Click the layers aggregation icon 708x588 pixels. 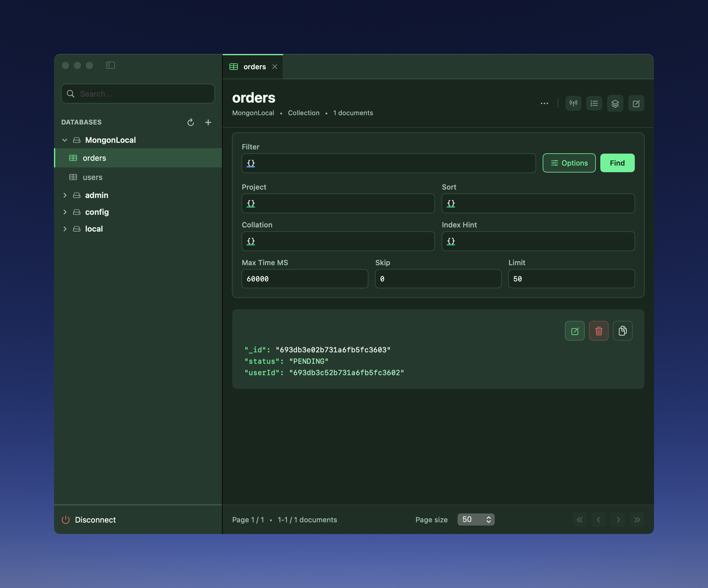(x=615, y=103)
